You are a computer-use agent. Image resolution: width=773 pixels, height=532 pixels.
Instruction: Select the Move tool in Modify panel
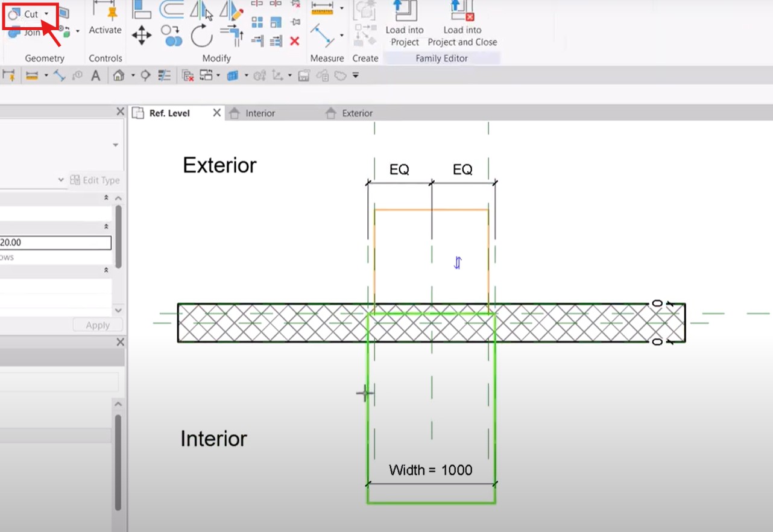[x=142, y=36]
